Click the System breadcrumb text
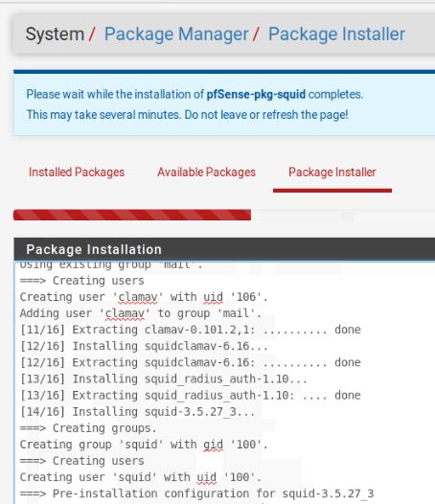Viewport: 435px width, 504px height. pyautogui.click(x=55, y=34)
